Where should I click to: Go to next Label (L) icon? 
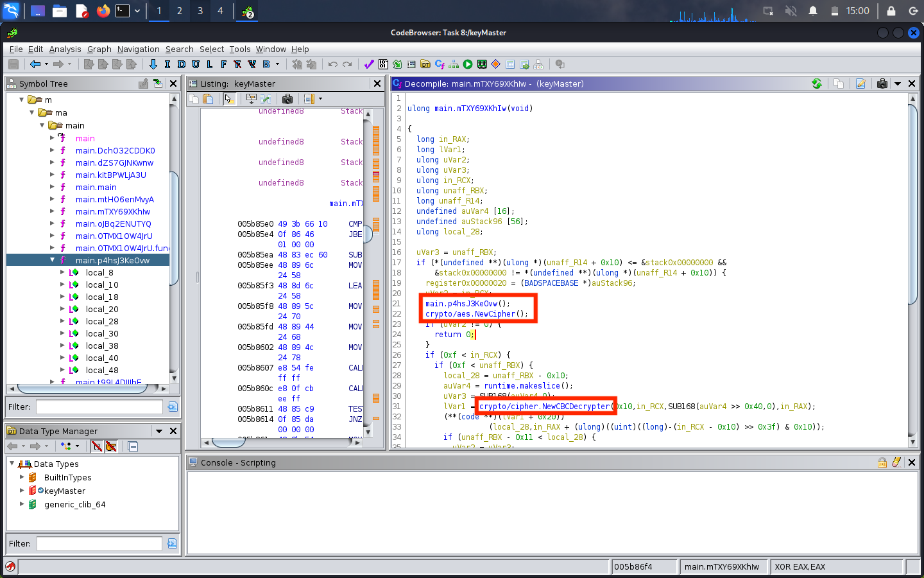(210, 64)
